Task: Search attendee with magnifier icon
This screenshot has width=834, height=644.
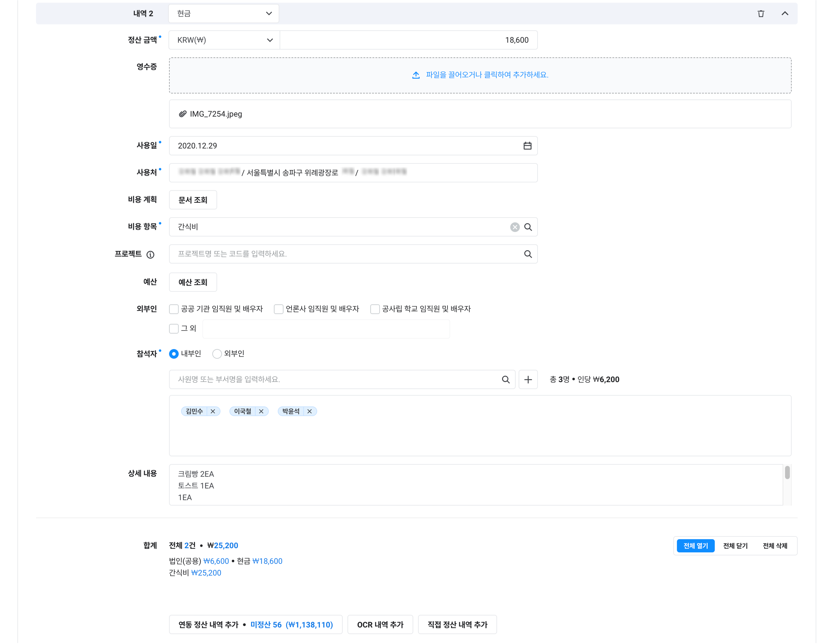Action: (506, 379)
